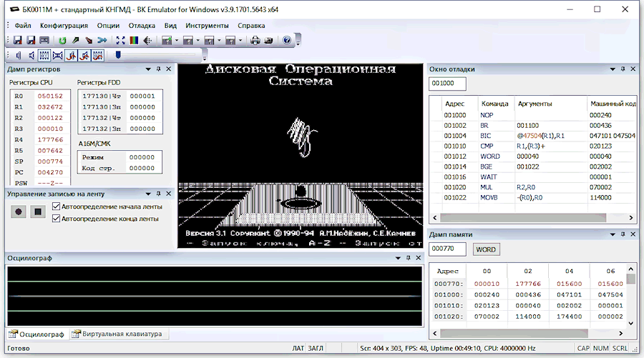Open the Файл menu

tap(23, 26)
